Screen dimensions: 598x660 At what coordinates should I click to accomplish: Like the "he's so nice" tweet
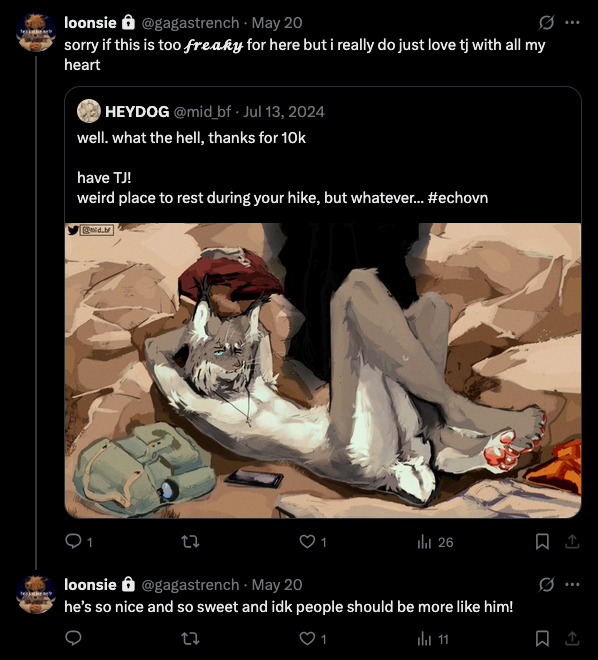[313, 639]
